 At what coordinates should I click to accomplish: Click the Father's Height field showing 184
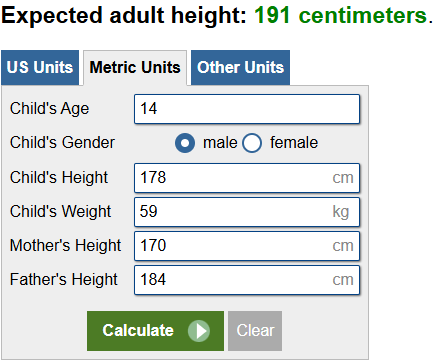coord(247,280)
